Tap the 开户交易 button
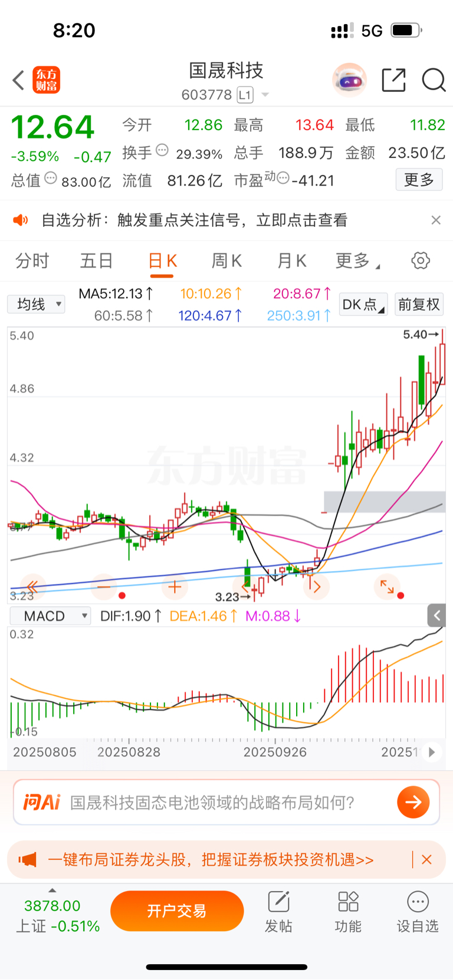Viewport: 453px width, 980px height. tap(177, 911)
